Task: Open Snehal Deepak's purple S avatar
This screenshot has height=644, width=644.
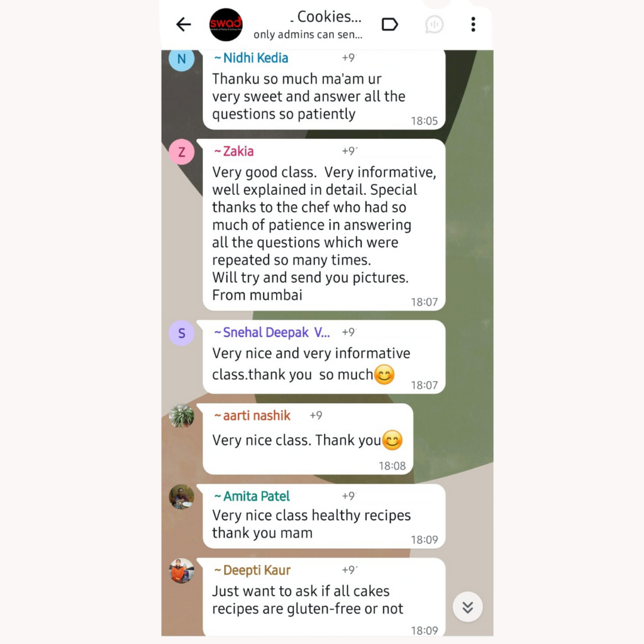Action: tap(181, 333)
